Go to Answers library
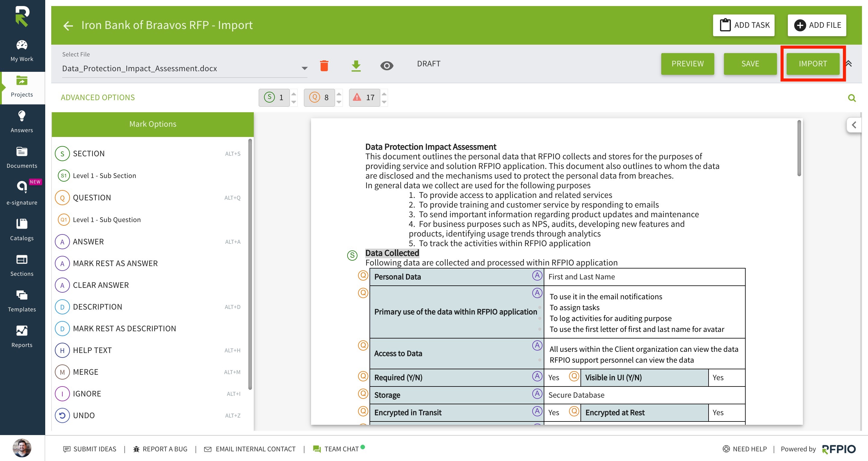Image resolution: width=868 pixels, height=461 pixels. coord(22,122)
